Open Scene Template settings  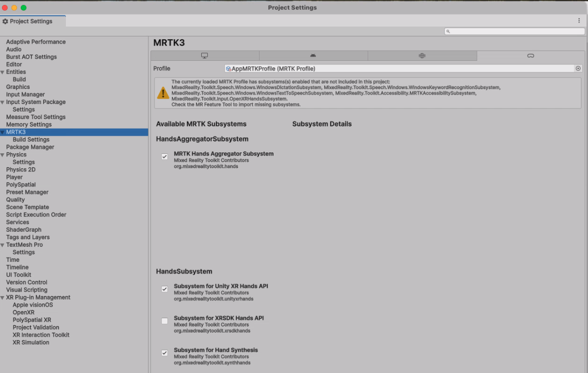click(x=27, y=207)
